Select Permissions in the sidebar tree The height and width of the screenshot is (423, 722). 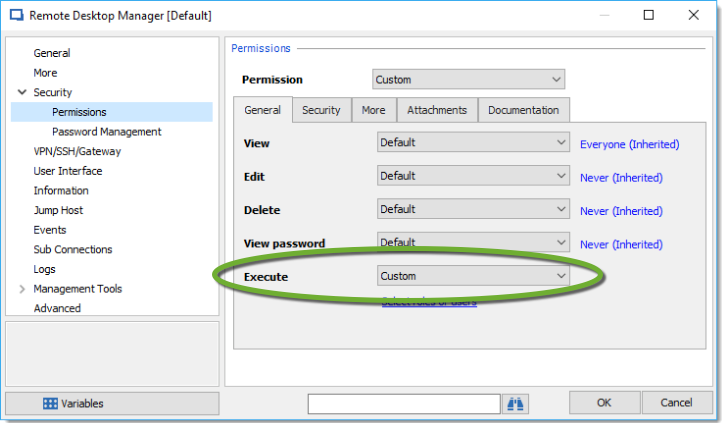pos(79,112)
